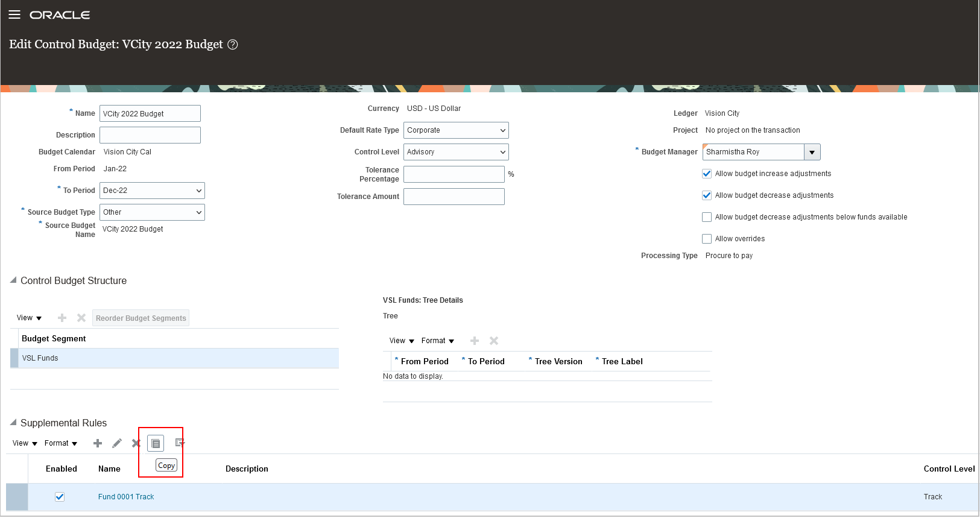
Task: Delete budget segment using X icon
Action: coord(81,318)
